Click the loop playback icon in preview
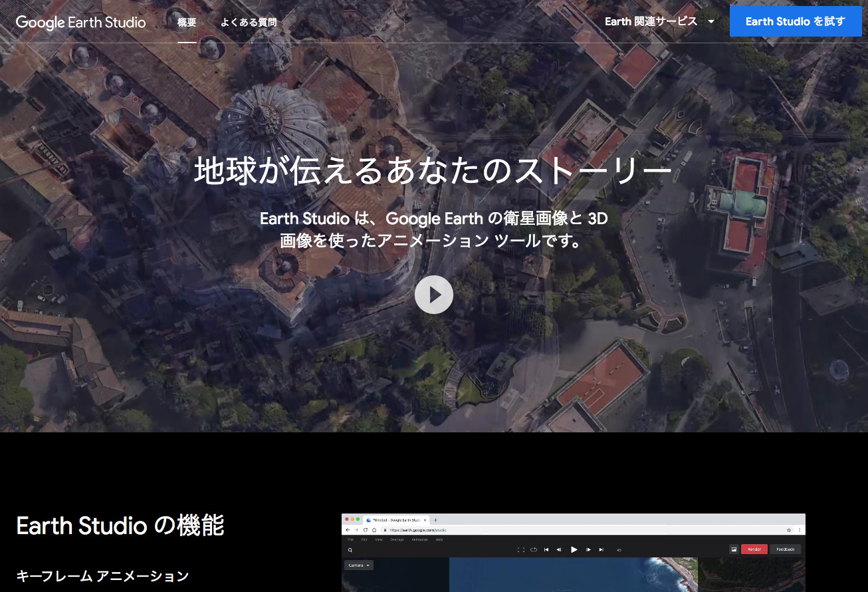868x592 pixels. [534, 549]
